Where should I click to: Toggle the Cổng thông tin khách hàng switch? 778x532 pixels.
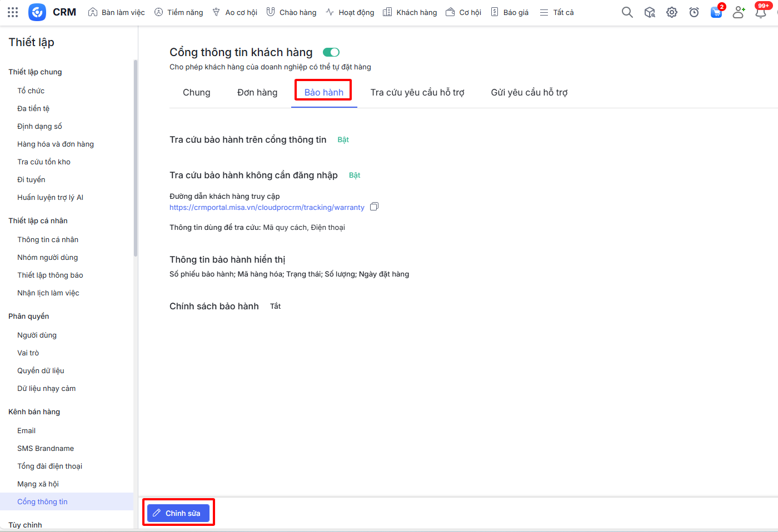click(x=331, y=52)
